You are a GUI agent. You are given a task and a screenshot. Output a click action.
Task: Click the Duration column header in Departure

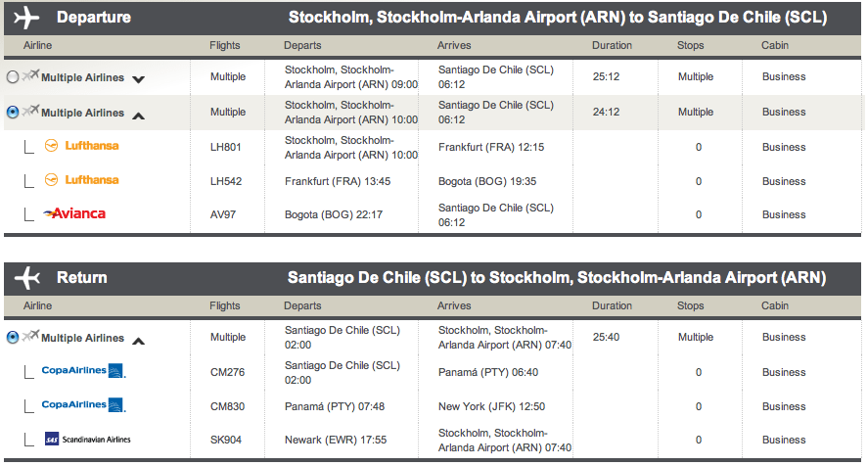click(x=612, y=46)
